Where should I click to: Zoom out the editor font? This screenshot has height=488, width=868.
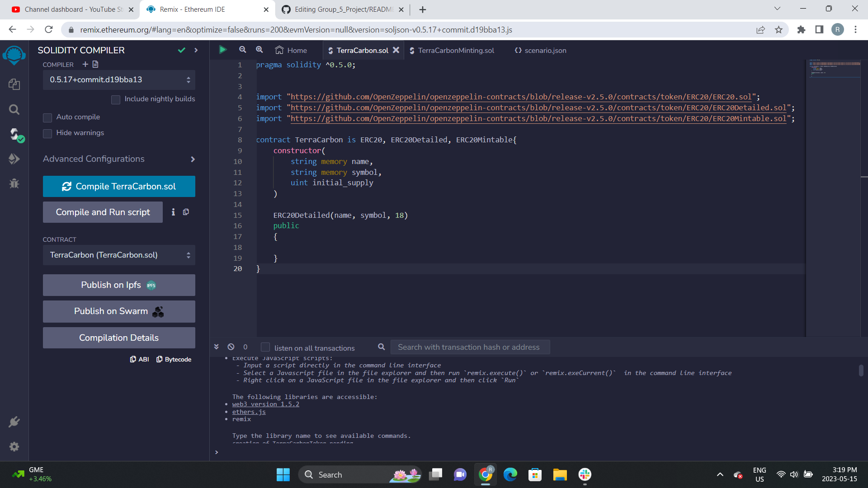[x=243, y=50]
